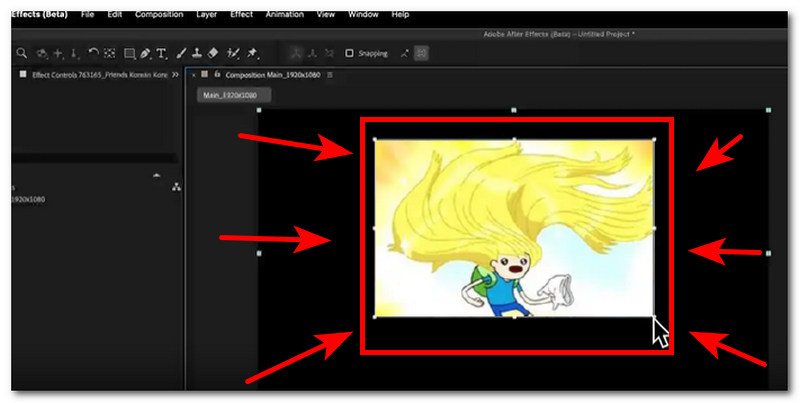Click the outer frame's right-middle handle
The width and height of the screenshot is (800, 403).
coord(768,253)
